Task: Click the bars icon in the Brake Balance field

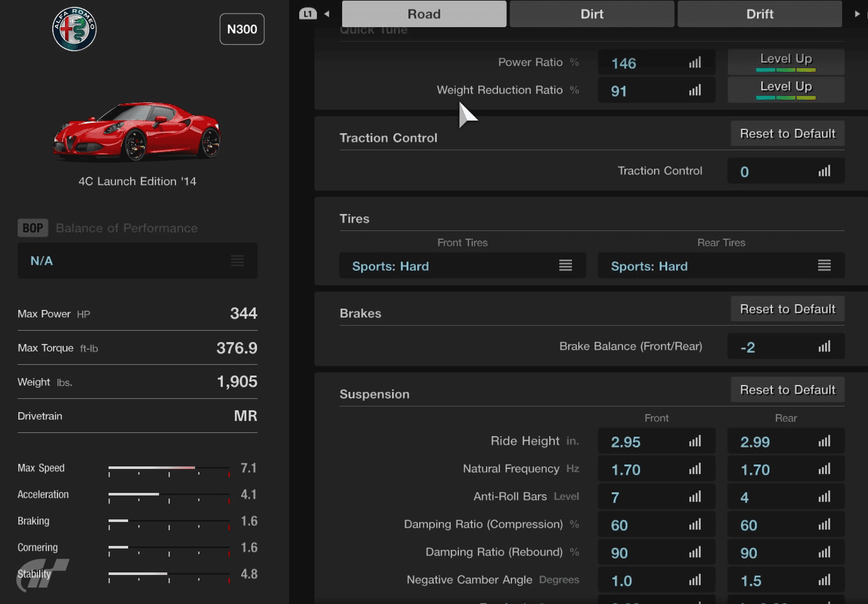Action: 824,346
